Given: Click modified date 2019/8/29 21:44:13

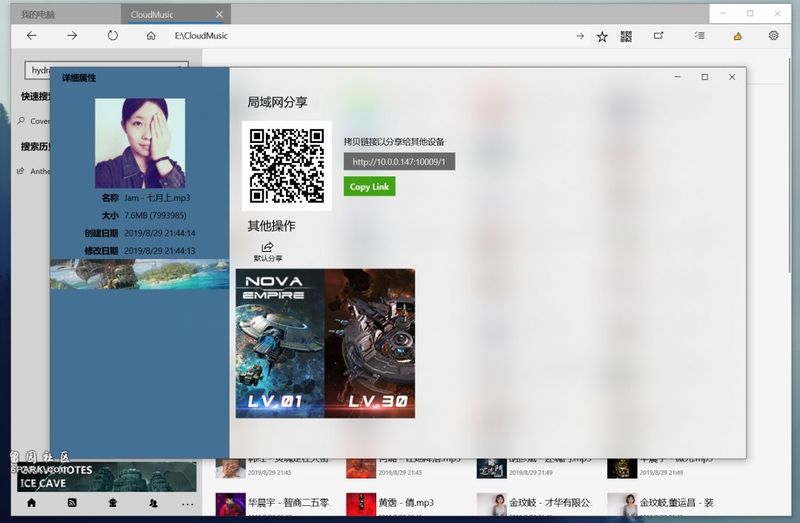Looking at the screenshot, I should [x=160, y=251].
